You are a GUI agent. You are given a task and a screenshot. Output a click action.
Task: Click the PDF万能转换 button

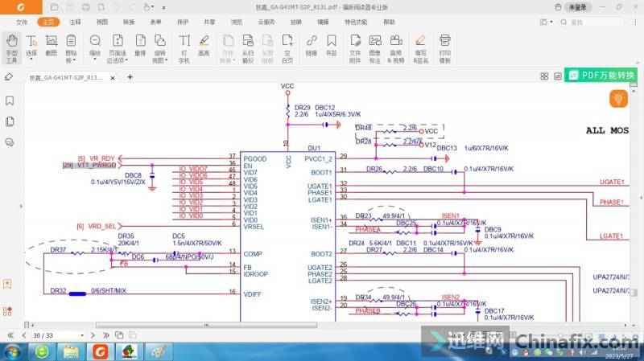tap(602, 75)
